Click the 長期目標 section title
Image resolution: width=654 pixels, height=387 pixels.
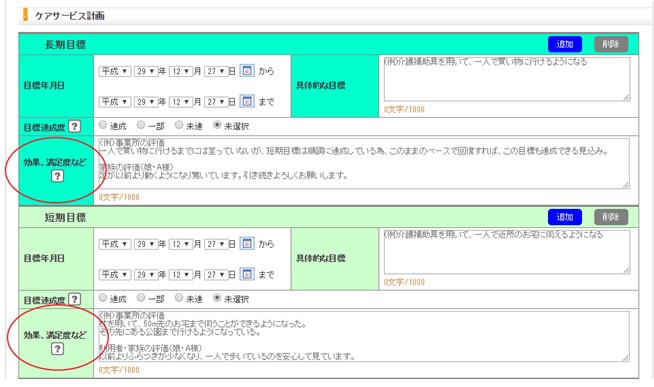click(x=65, y=45)
